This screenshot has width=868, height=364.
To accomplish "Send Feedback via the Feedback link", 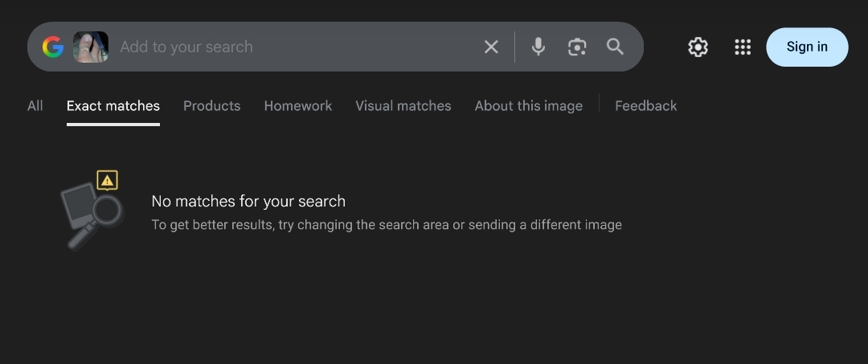I will [x=646, y=106].
